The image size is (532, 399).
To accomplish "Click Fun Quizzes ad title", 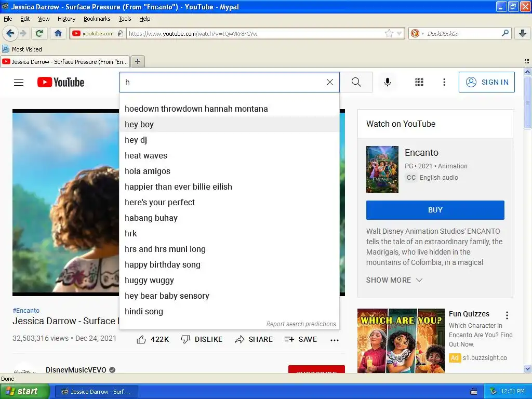I will (x=469, y=314).
